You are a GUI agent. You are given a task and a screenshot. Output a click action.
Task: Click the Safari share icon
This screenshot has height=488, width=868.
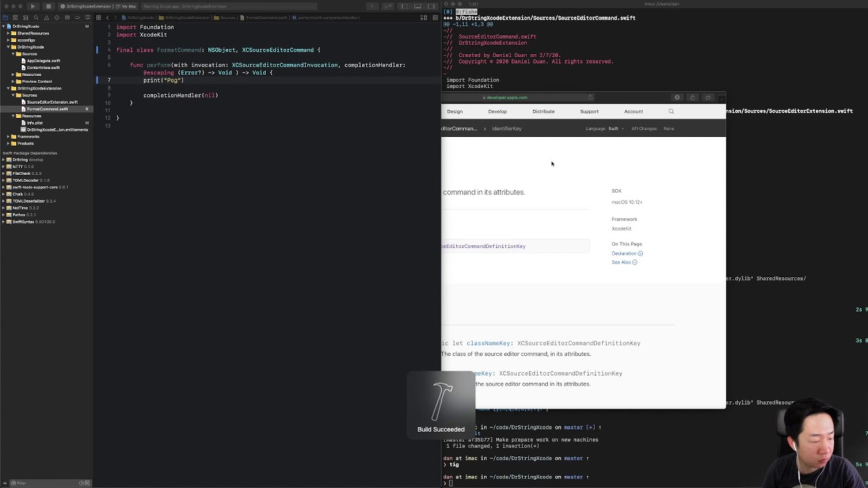[x=692, y=98]
